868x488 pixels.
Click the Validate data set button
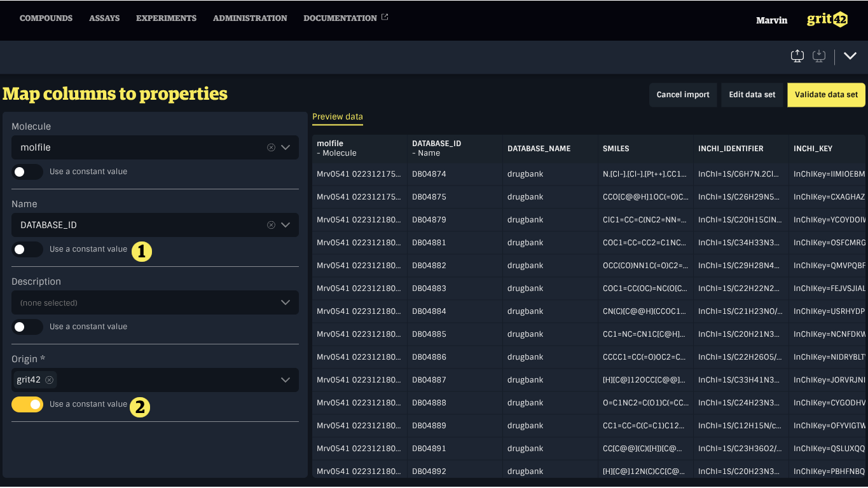click(826, 95)
